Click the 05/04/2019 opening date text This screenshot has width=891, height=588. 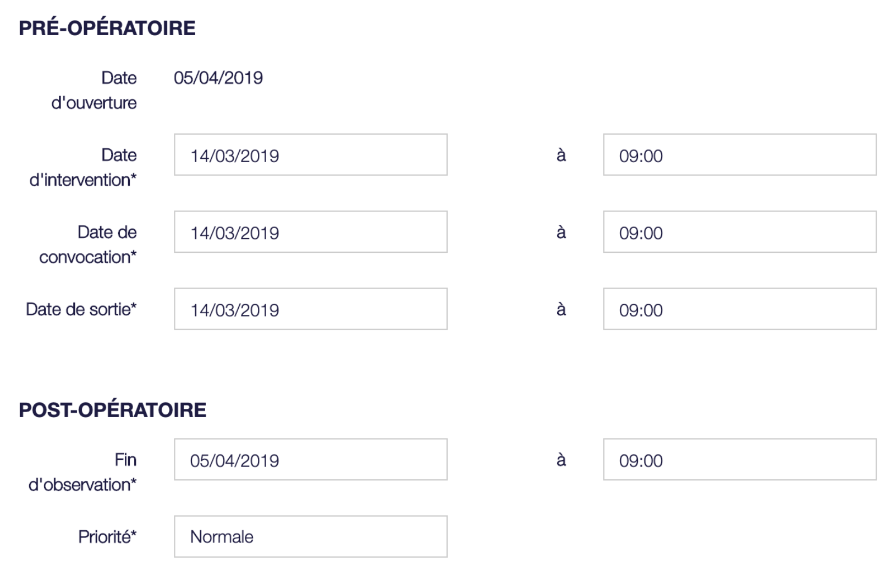coord(218,77)
